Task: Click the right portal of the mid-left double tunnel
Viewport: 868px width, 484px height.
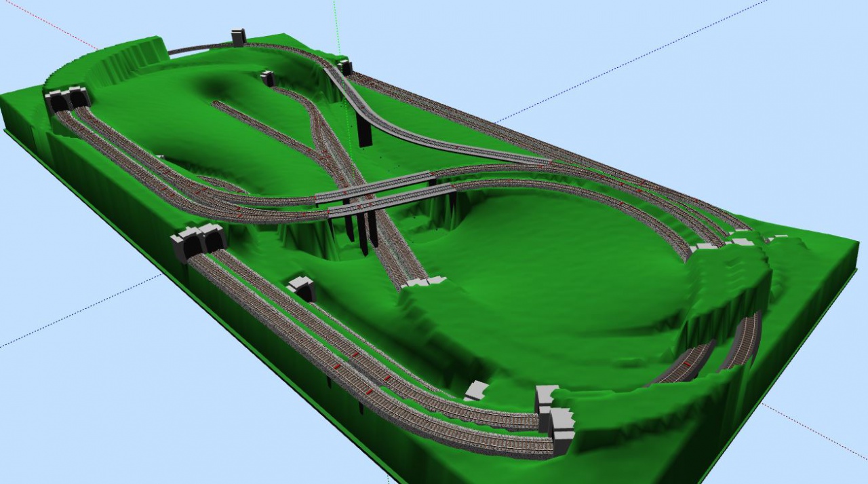Action: (x=213, y=239)
